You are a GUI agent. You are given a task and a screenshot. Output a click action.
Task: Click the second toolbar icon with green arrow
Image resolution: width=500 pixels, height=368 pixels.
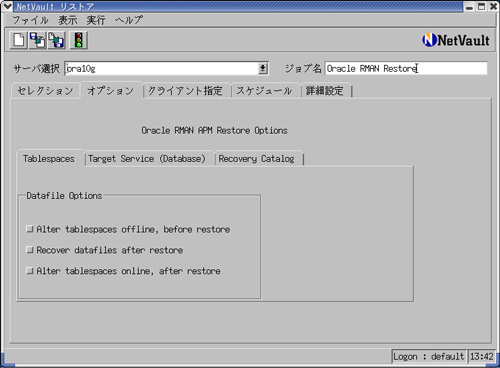(x=38, y=40)
